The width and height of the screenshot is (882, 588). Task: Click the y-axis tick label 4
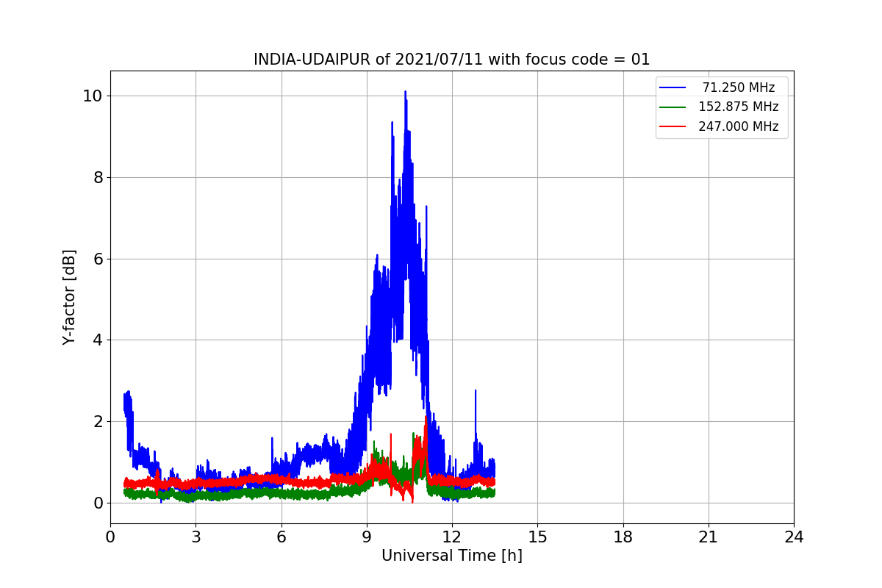pyautogui.click(x=98, y=340)
